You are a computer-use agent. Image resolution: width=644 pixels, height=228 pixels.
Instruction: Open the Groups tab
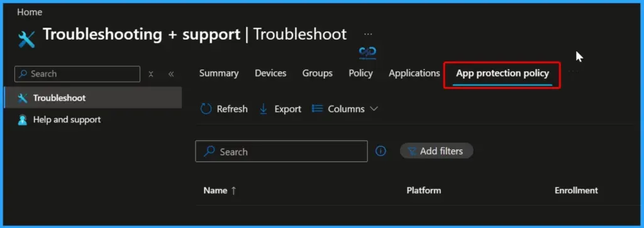pyautogui.click(x=318, y=73)
